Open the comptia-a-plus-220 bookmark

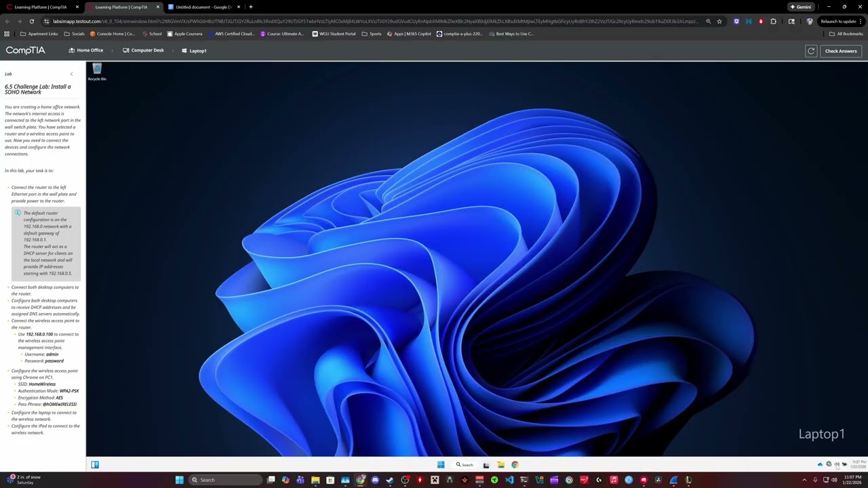tap(460, 34)
